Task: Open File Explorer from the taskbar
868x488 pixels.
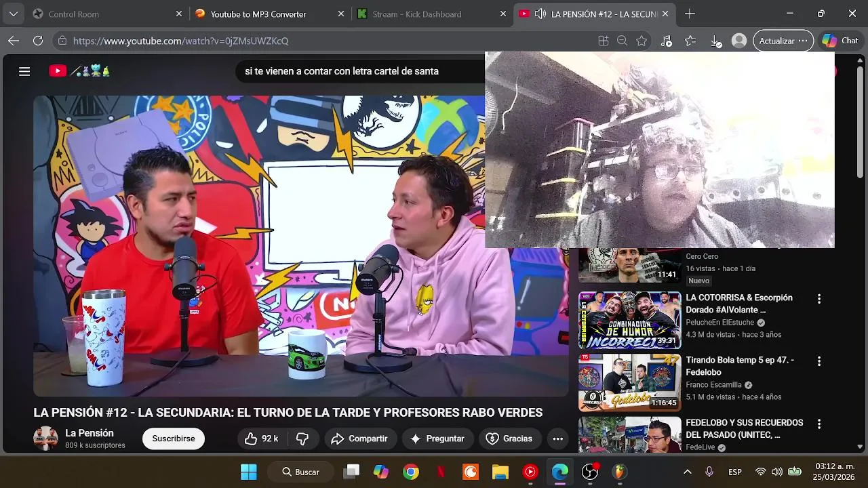Action: (500, 472)
